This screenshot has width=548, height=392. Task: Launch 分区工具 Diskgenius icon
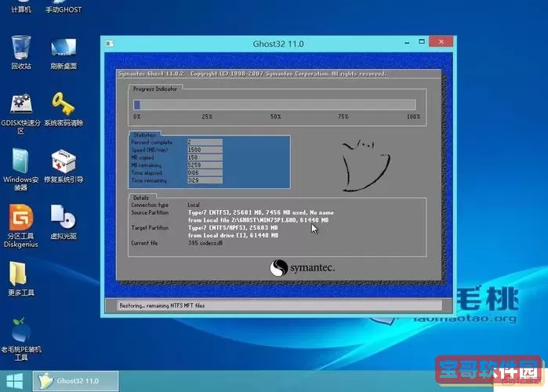[x=21, y=226]
